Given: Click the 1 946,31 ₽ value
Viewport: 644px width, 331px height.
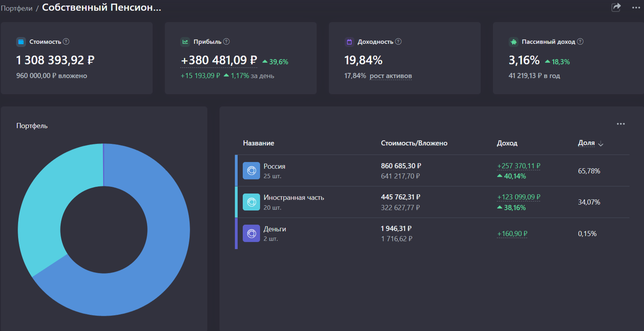Looking at the screenshot, I should [396, 228].
